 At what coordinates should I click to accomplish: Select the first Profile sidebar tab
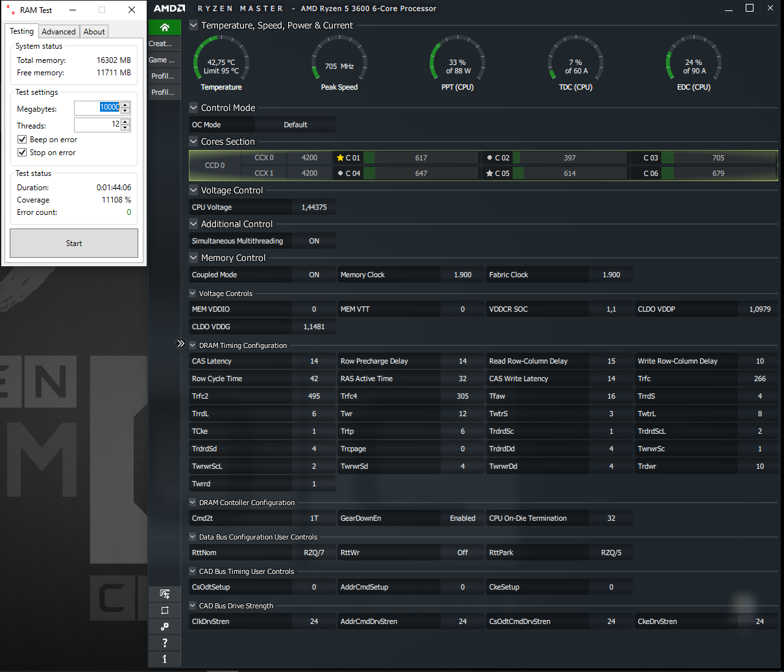click(x=164, y=76)
